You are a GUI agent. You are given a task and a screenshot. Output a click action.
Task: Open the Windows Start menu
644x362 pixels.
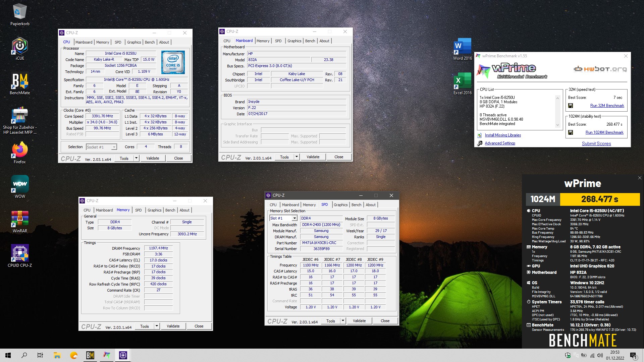pyautogui.click(x=8, y=355)
